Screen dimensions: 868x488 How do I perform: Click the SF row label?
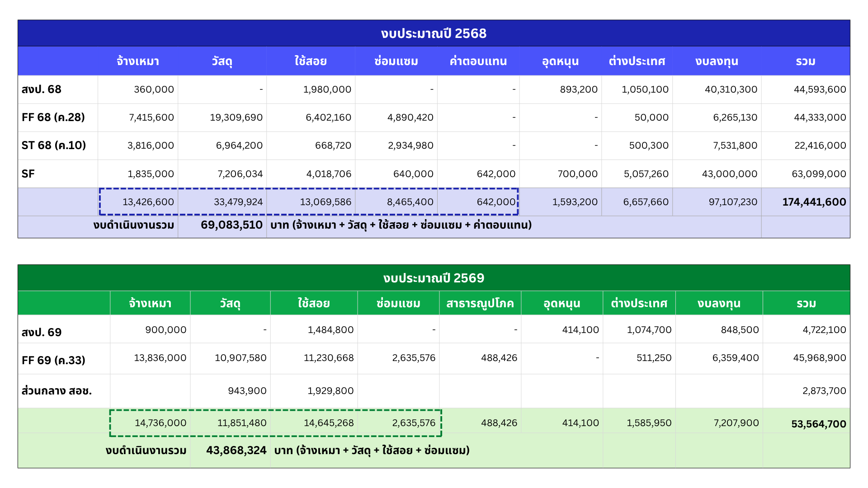pos(28,174)
